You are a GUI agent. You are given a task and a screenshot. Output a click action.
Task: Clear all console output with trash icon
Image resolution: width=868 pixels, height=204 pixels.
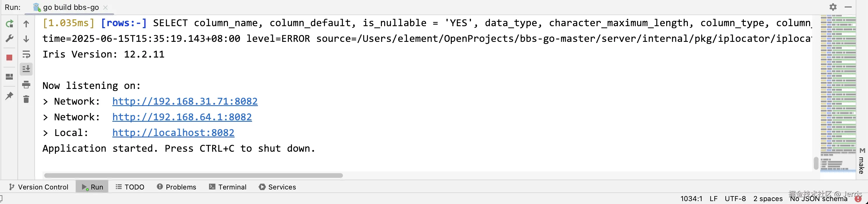click(x=26, y=99)
